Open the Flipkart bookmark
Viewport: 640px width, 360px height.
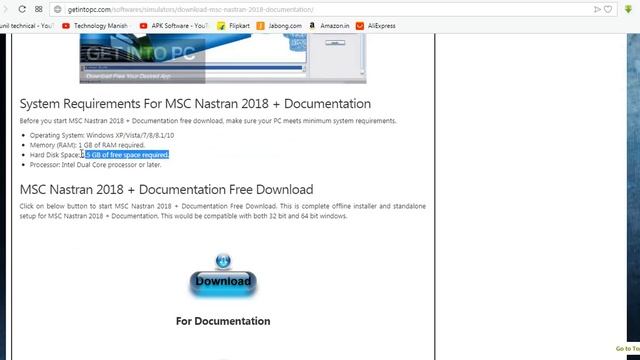pyautogui.click(x=233, y=26)
